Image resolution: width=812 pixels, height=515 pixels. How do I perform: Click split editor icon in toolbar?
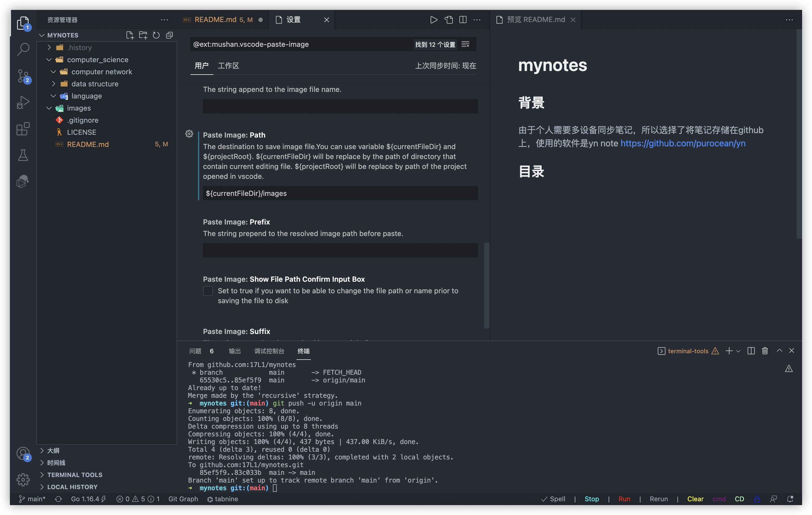point(463,20)
